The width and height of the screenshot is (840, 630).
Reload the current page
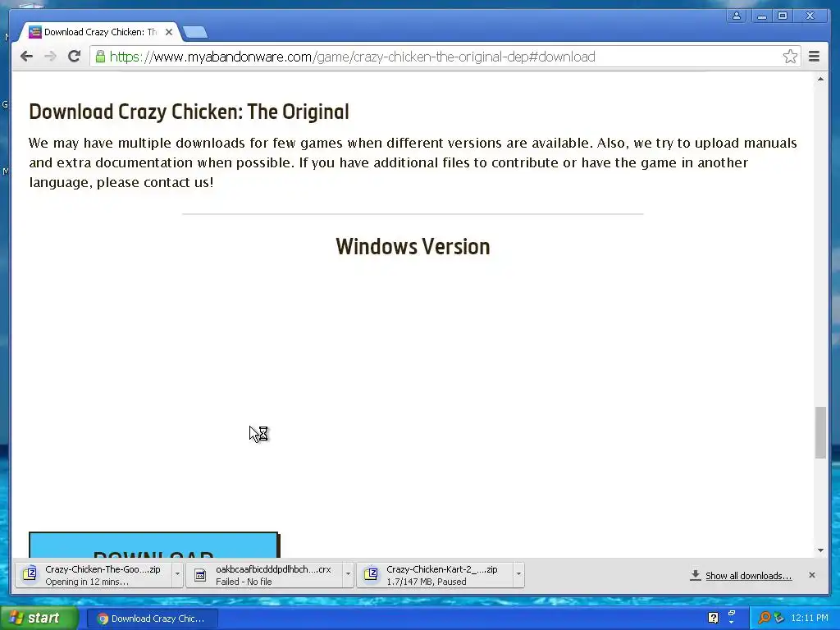pyautogui.click(x=74, y=57)
